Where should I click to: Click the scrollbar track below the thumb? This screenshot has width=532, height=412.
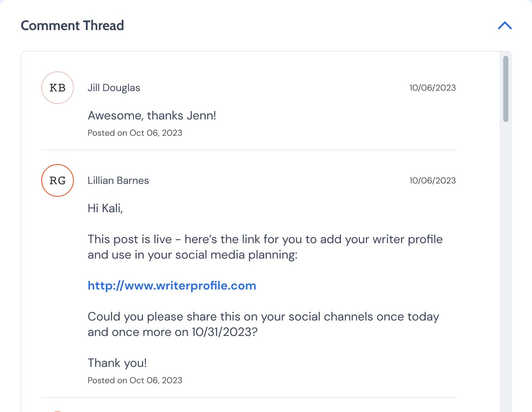(505, 266)
